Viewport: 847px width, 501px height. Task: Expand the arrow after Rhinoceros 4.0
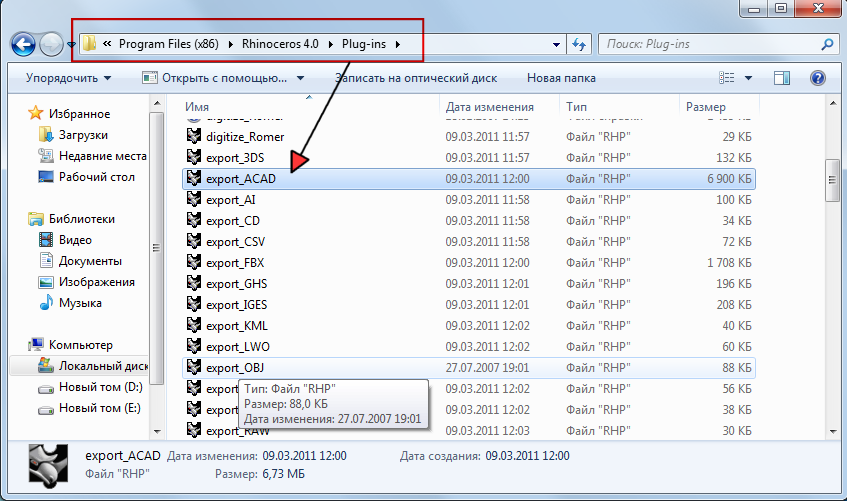click(x=331, y=44)
